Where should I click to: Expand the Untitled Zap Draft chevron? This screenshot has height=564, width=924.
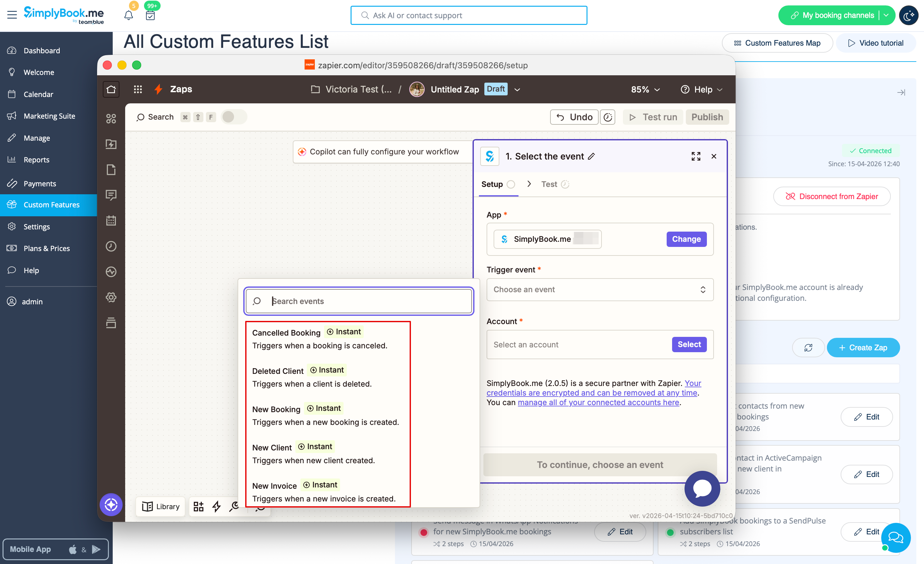pyautogui.click(x=517, y=90)
